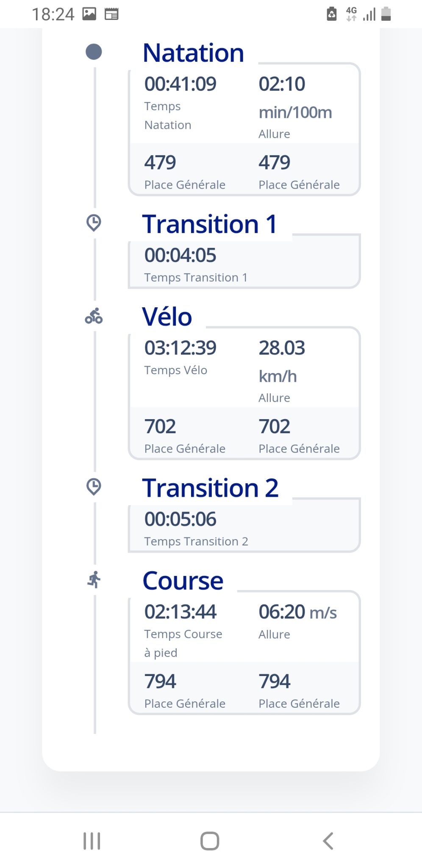Image resolution: width=422 pixels, height=868 pixels.
Task: Tap the clock pin icon for Transition 1
Action: (x=94, y=223)
